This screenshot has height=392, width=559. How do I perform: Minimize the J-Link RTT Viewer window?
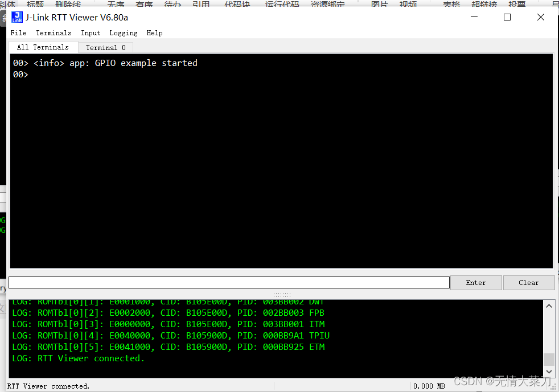pyautogui.click(x=474, y=17)
